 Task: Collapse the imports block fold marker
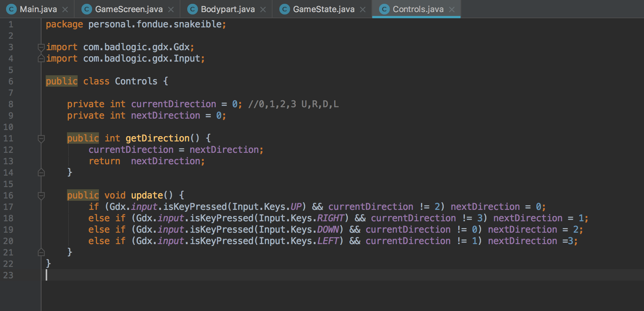click(x=41, y=47)
